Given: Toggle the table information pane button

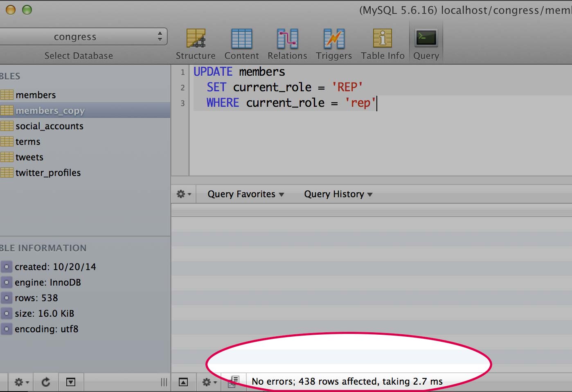Looking at the screenshot, I should tap(71, 382).
